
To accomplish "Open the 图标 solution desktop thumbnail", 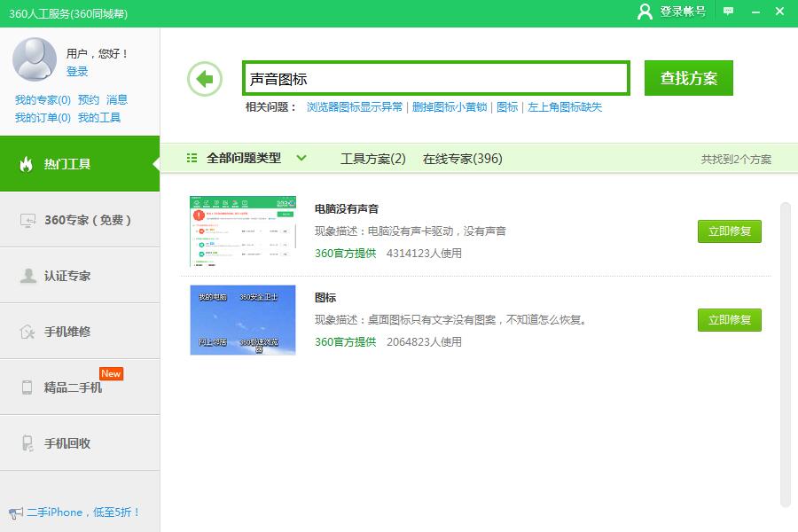I will [243, 320].
